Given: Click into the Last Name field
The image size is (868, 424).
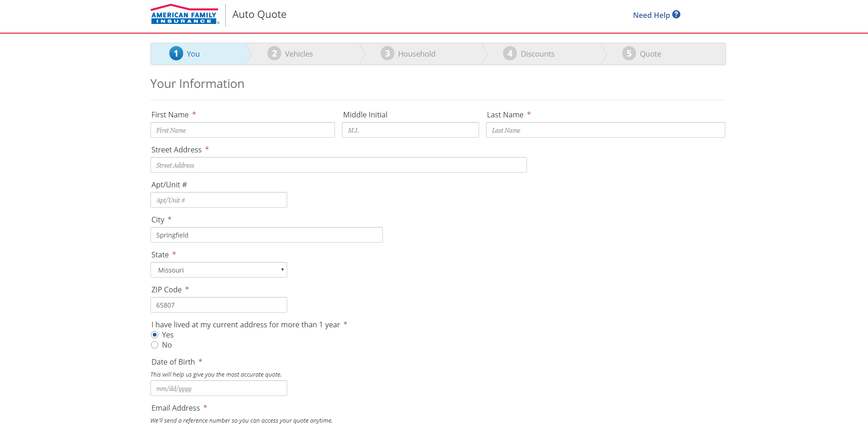Looking at the screenshot, I should pyautogui.click(x=605, y=130).
